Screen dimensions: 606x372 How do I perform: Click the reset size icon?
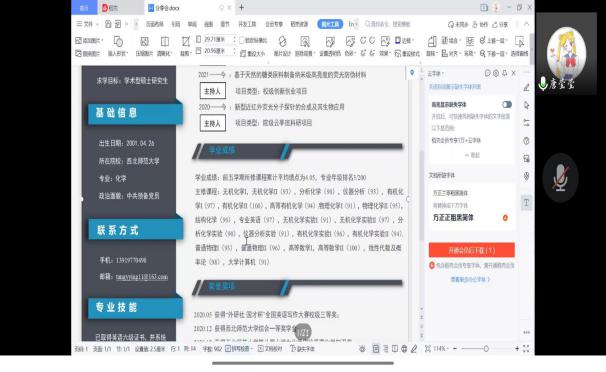pos(253,53)
